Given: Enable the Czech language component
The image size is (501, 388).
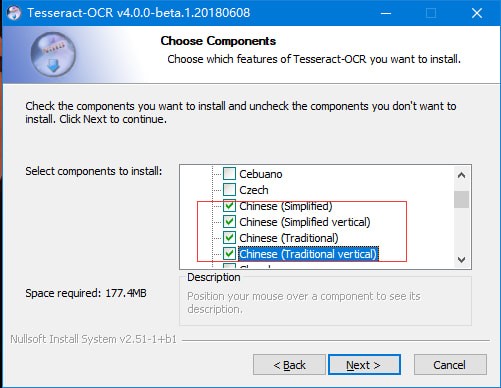Looking at the screenshot, I should point(229,190).
